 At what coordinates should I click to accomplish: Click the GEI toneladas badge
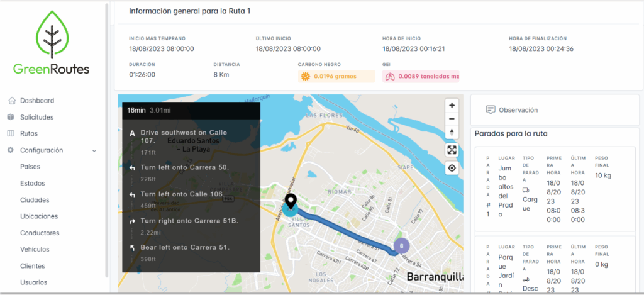point(421,76)
